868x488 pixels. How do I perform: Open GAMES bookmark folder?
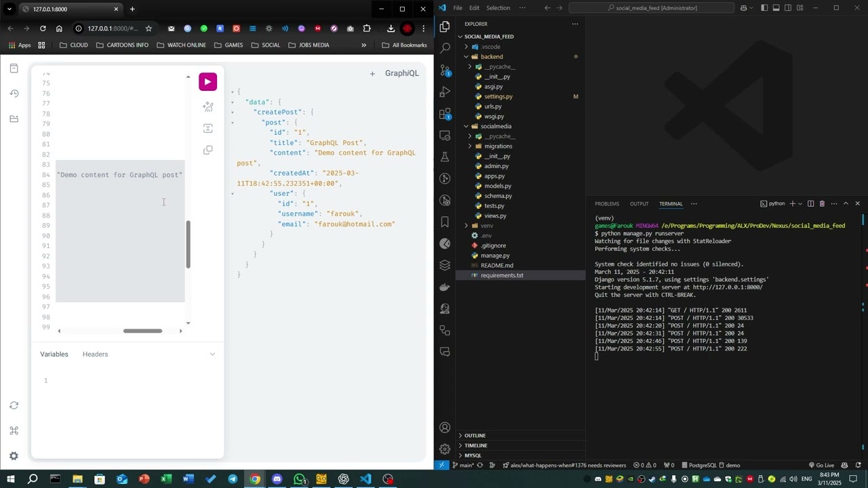(229, 45)
